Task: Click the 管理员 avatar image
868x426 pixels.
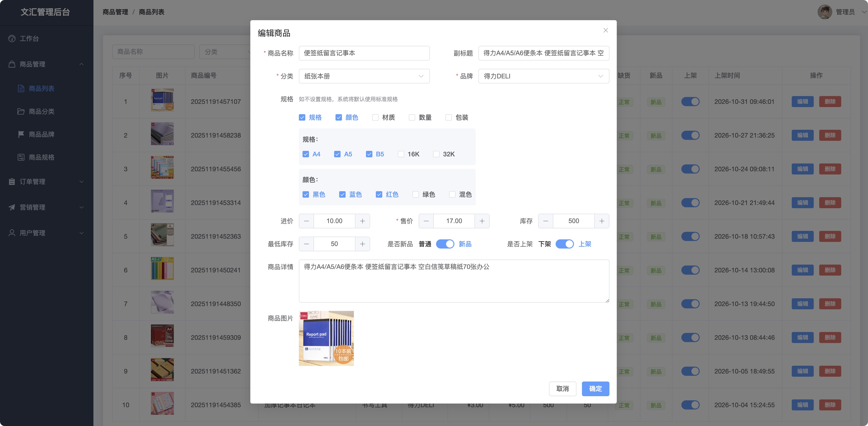Action: (x=824, y=12)
